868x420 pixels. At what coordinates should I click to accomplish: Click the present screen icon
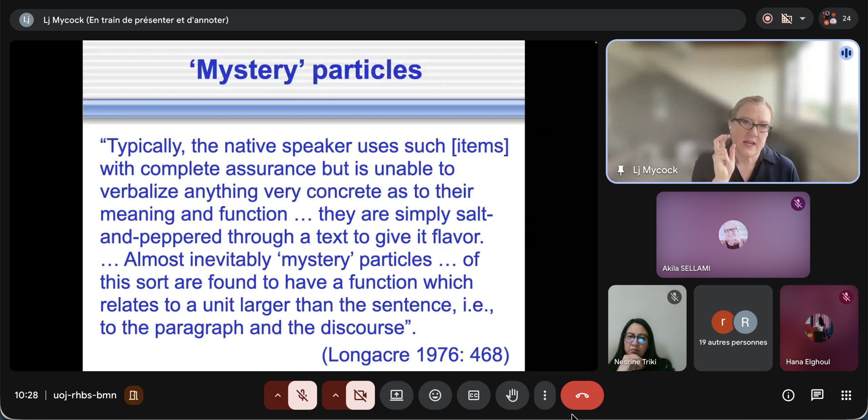point(396,395)
